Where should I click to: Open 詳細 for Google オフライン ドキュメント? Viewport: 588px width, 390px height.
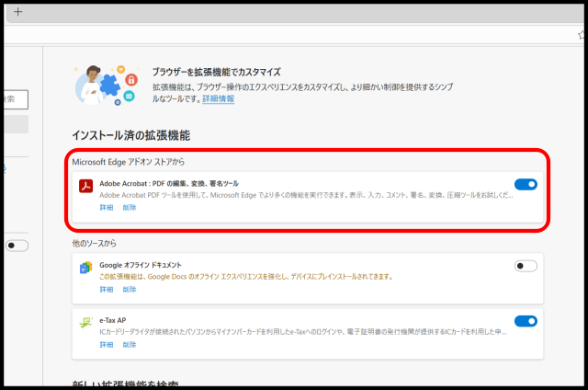click(x=107, y=290)
